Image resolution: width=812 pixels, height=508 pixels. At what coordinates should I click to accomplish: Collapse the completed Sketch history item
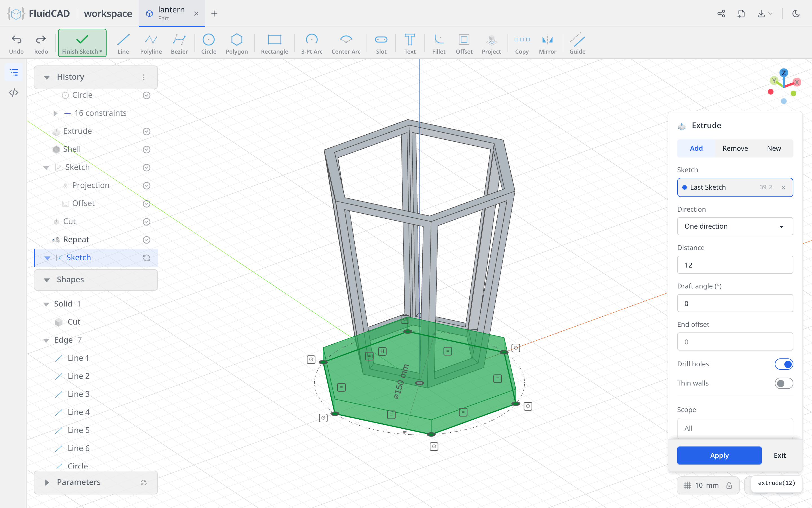[46, 167]
